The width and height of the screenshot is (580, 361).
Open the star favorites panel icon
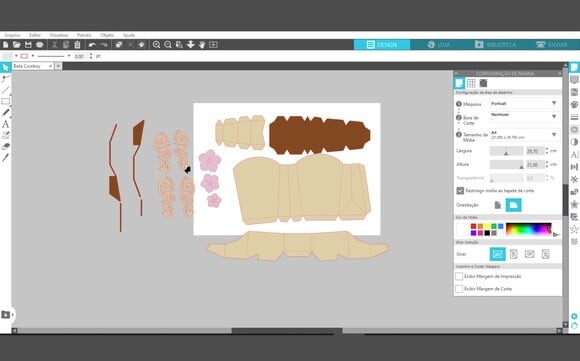[574, 204]
